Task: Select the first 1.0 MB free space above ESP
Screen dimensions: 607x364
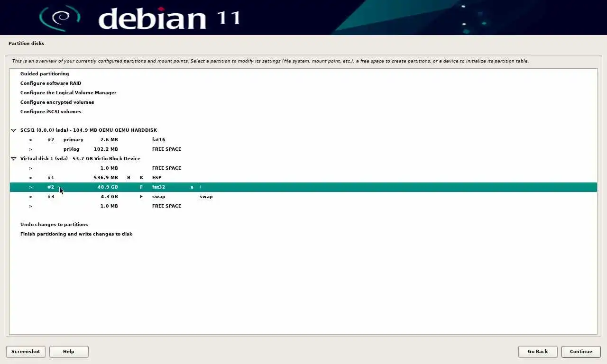Action: [303, 168]
